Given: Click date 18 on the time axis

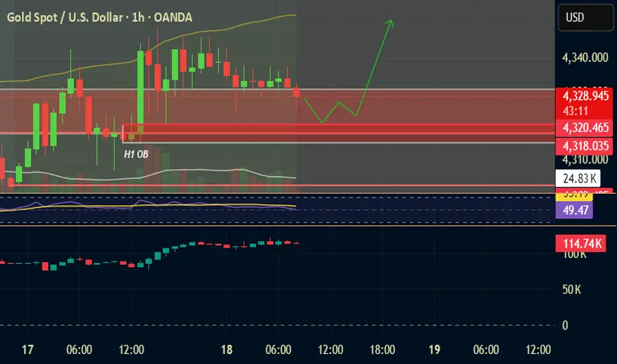Looking at the screenshot, I should coord(226,349).
